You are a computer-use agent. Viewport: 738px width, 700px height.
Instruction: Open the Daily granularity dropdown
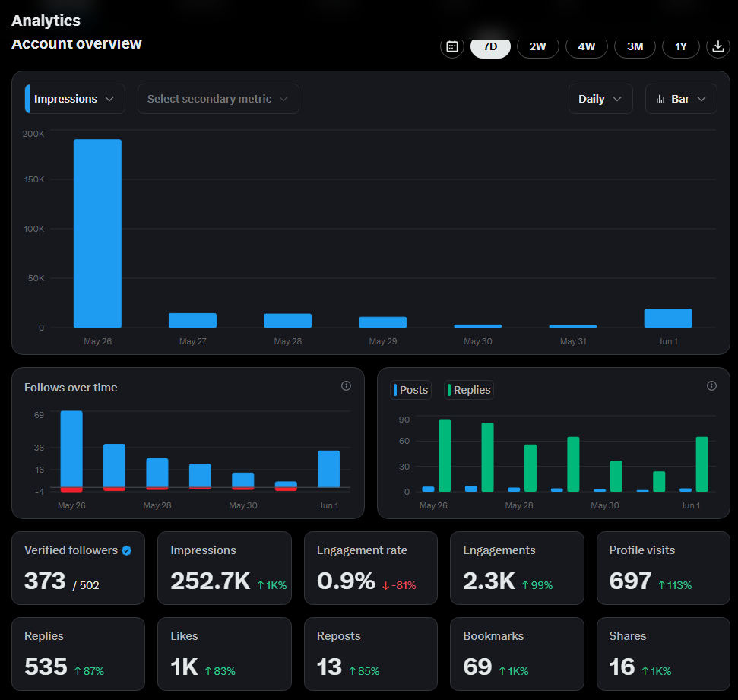tap(600, 99)
